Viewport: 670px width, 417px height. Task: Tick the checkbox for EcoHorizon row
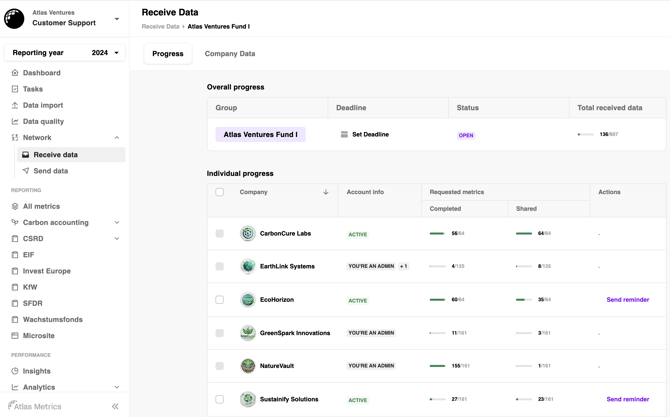pyautogui.click(x=220, y=300)
